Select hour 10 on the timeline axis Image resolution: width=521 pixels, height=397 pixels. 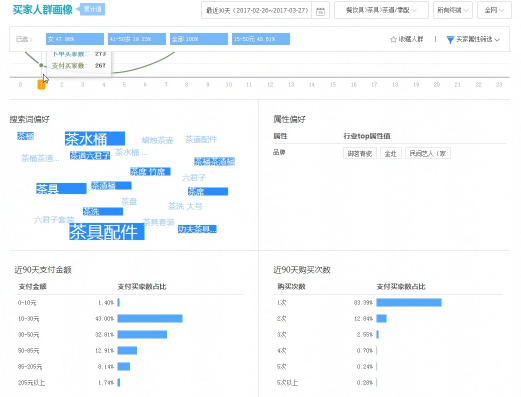point(229,85)
